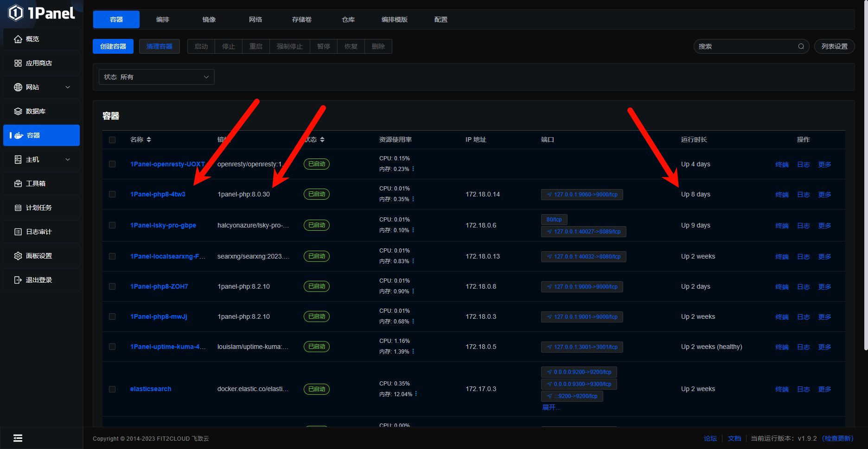Open the 日志审计 log audit icon
This screenshot has height=449, width=868.
click(18, 232)
